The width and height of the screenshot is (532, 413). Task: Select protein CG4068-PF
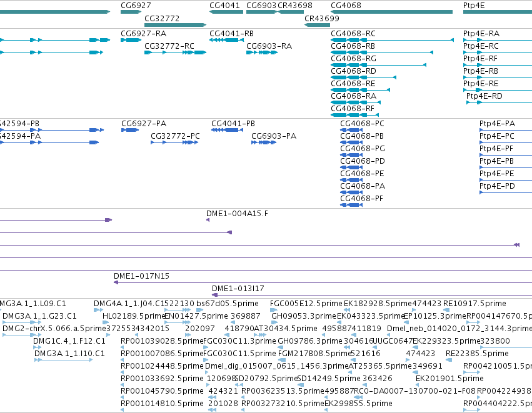351,205
